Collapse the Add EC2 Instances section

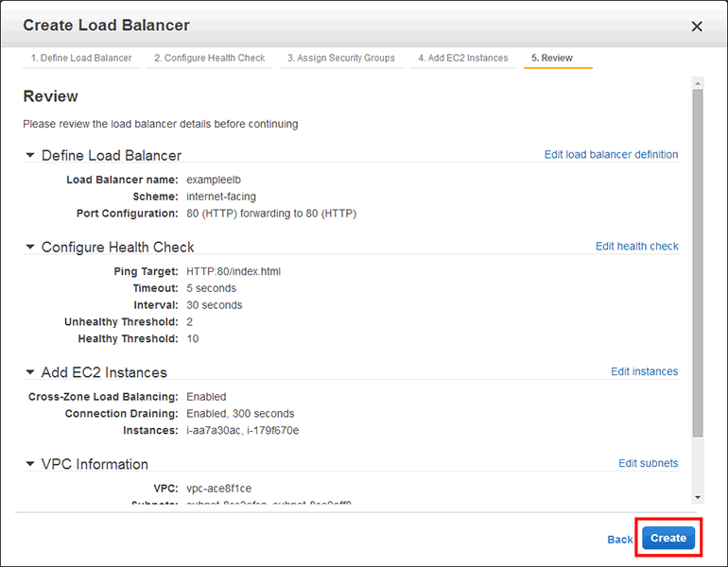(30, 372)
